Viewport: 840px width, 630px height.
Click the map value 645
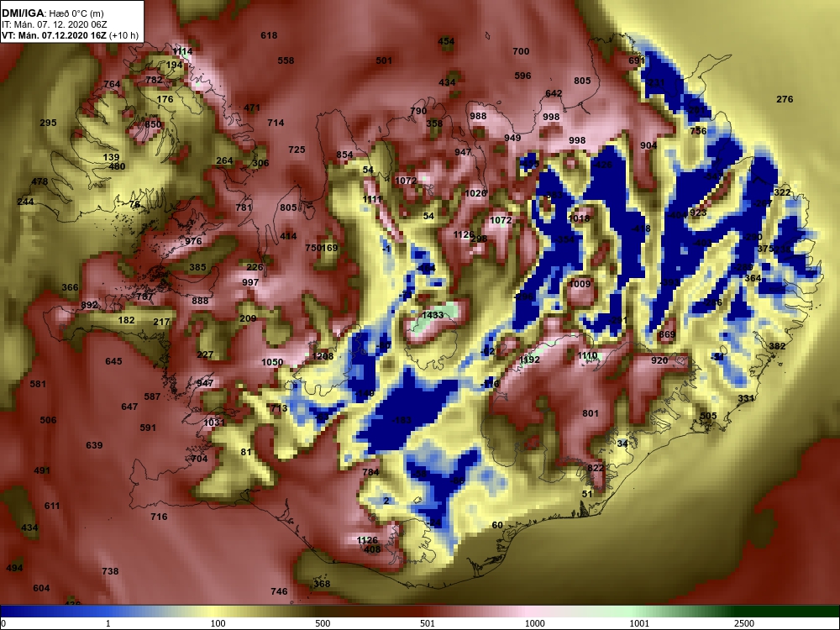(113, 361)
